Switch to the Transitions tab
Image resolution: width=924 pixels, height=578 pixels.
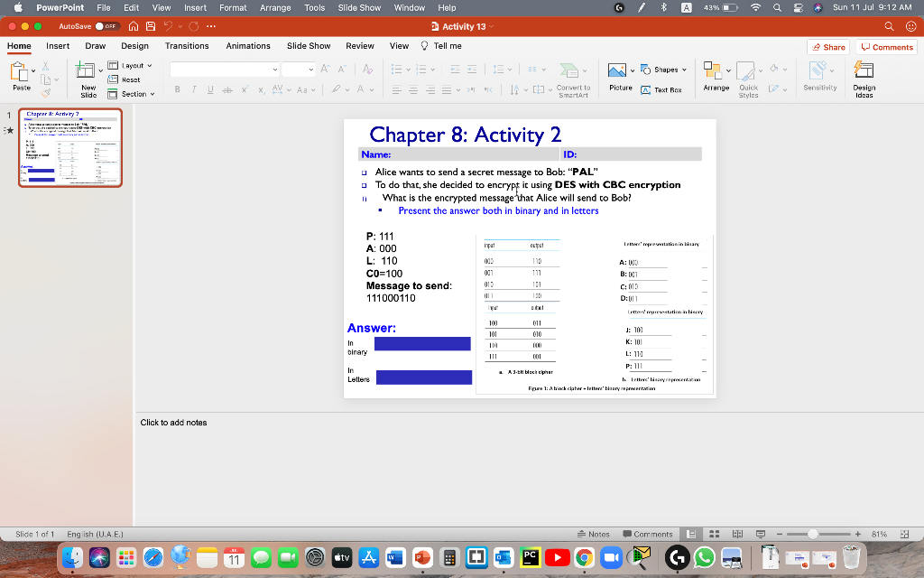187,45
